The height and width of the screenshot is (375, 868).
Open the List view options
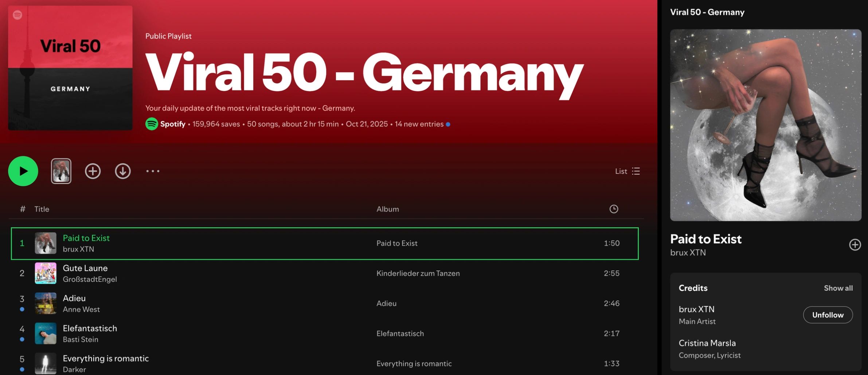627,171
